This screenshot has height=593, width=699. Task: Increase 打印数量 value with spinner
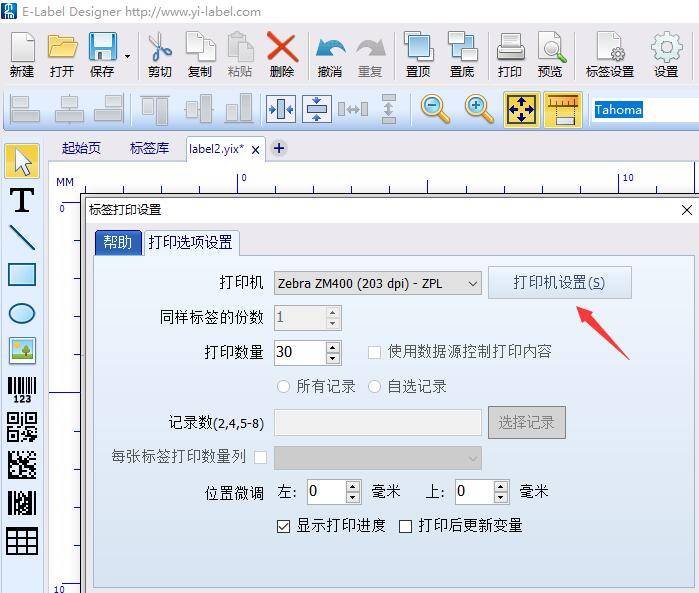333,347
